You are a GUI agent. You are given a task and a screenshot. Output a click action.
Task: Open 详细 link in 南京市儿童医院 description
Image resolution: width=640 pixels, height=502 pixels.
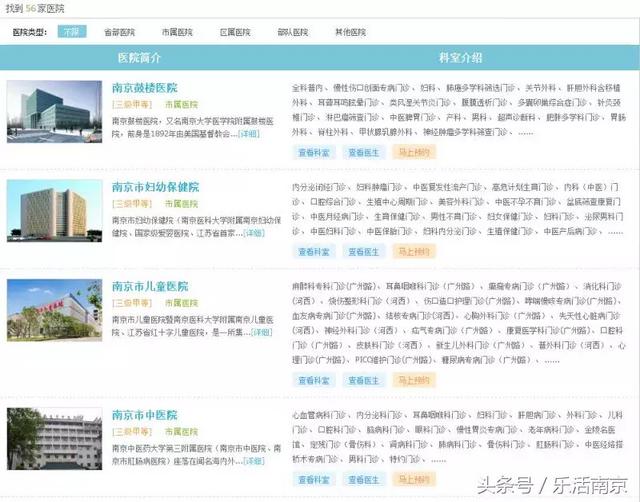click(x=261, y=332)
